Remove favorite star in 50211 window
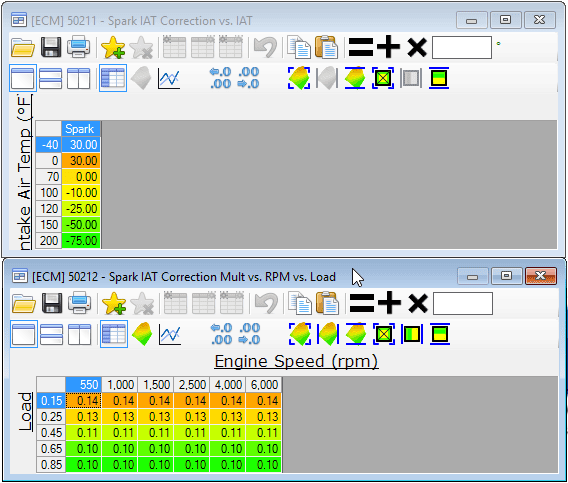Viewport: 568px width, 483px height. pos(141,47)
